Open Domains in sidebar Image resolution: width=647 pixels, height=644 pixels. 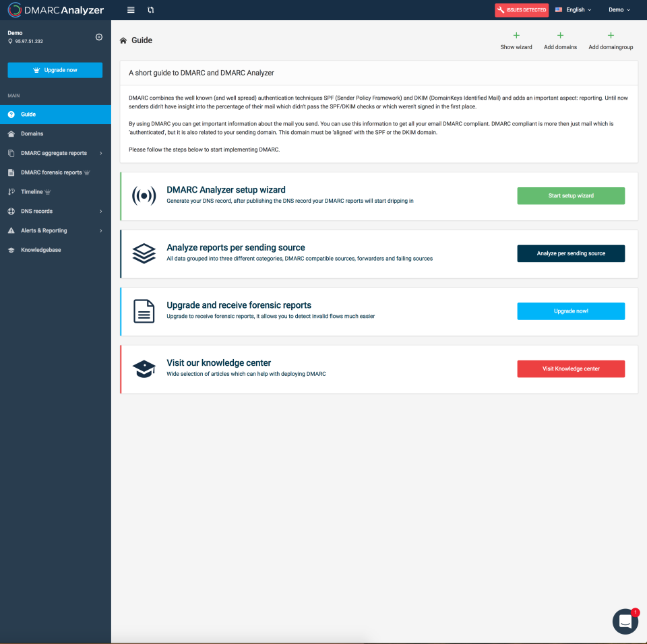coord(55,133)
